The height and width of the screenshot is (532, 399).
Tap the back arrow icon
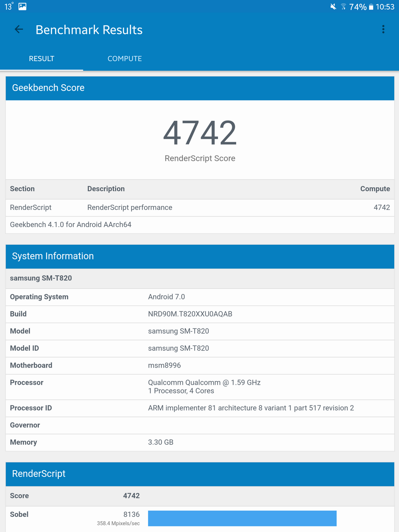click(19, 29)
